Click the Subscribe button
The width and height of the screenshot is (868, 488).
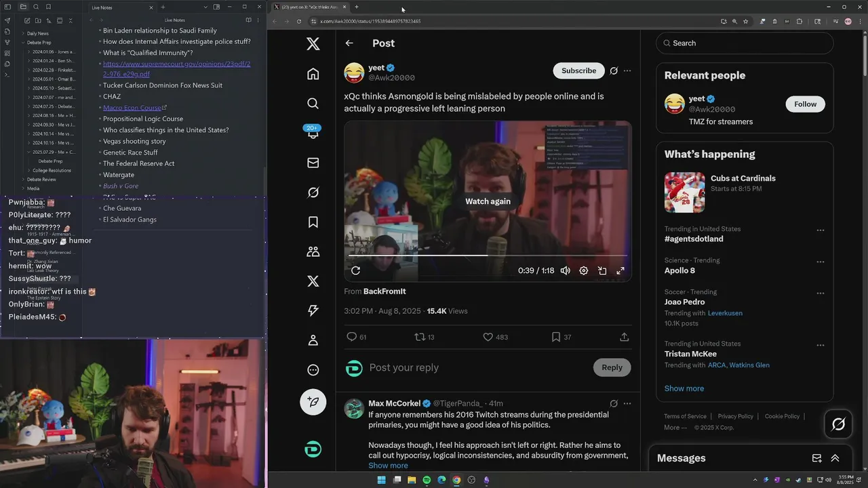click(578, 70)
